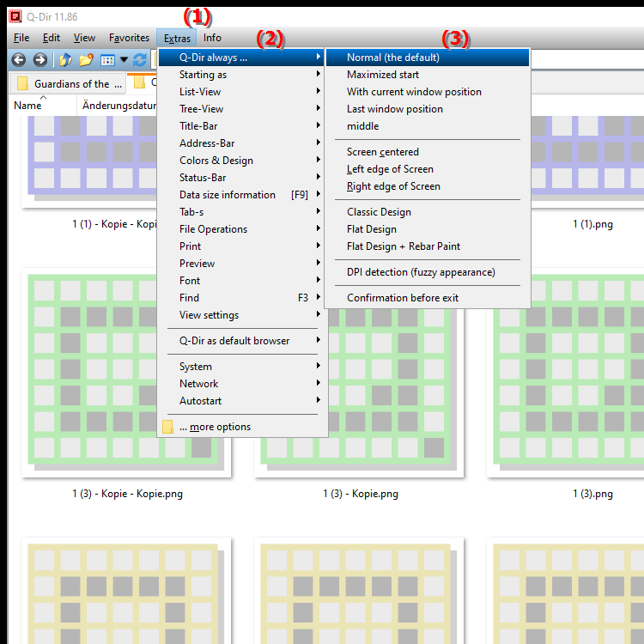Open the Edit menu
The height and width of the screenshot is (644, 644).
(x=52, y=38)
